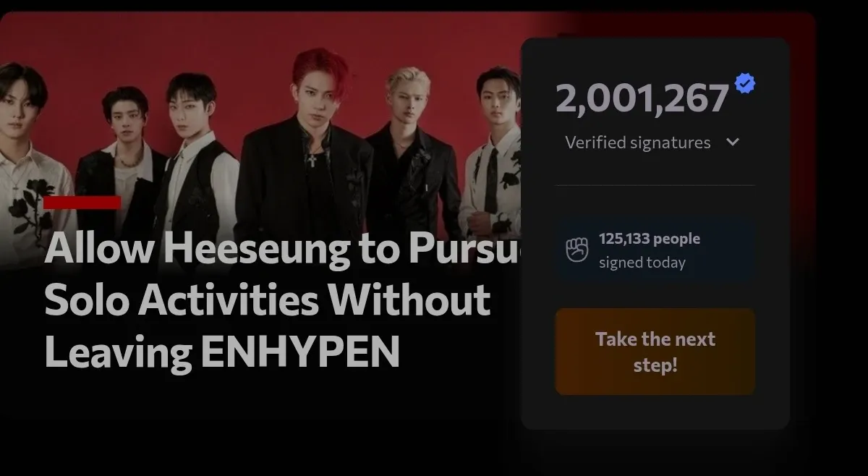Open the Allow Heeseung to Pursue title
Image resolution: width=868 pixels, height=476 pixels.
pos(283,302)
